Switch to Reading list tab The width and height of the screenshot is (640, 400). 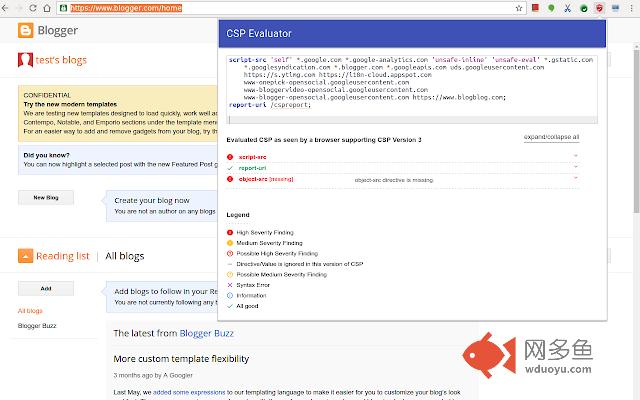[62, 256]
